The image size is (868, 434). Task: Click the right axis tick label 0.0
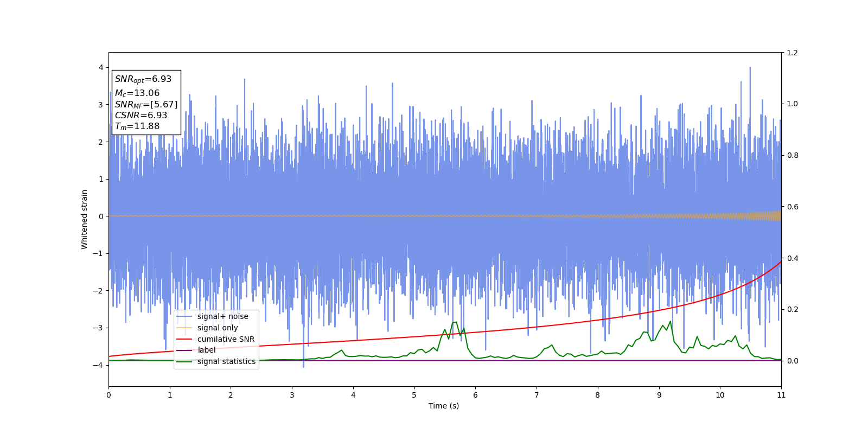pos(792,361)
